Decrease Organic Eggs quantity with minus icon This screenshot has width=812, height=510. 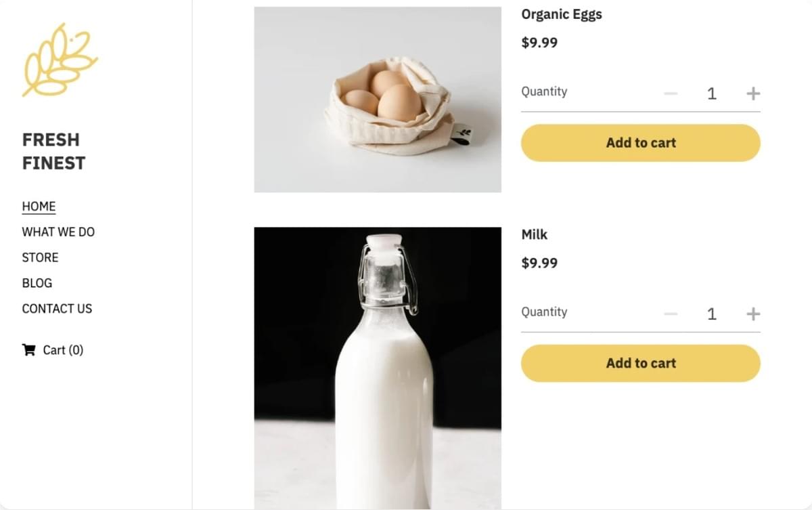point(671,93)
